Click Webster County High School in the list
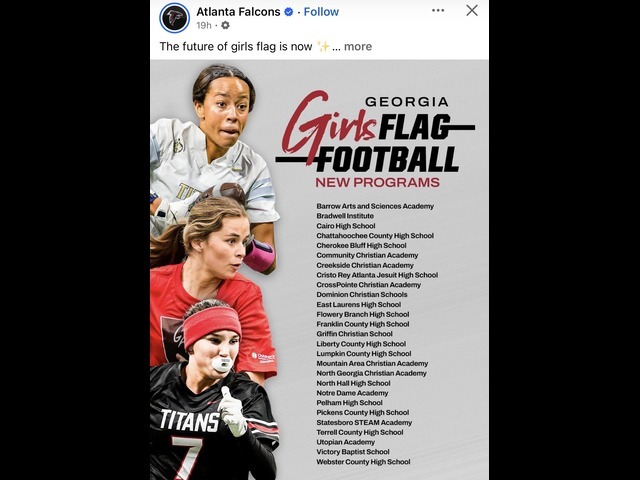640x480 pixels. [x=363, y=462]
